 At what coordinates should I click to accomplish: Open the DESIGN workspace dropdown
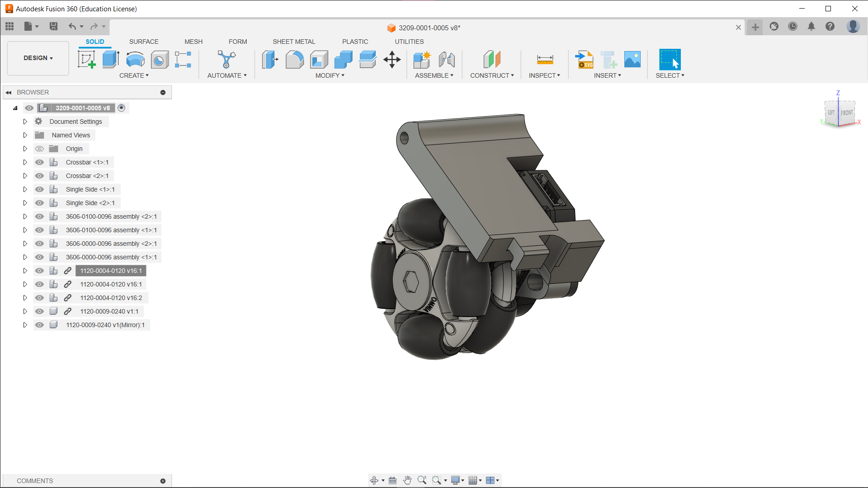click(x=38, y=58)
